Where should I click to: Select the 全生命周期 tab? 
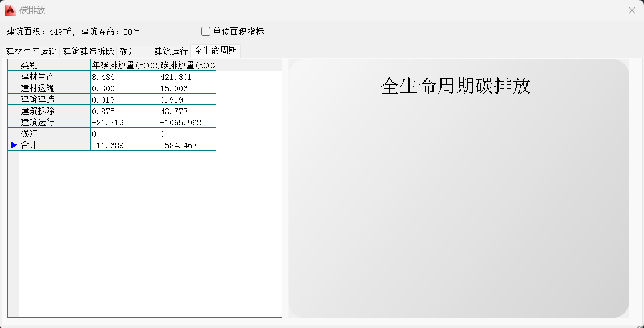pos(215,51)
